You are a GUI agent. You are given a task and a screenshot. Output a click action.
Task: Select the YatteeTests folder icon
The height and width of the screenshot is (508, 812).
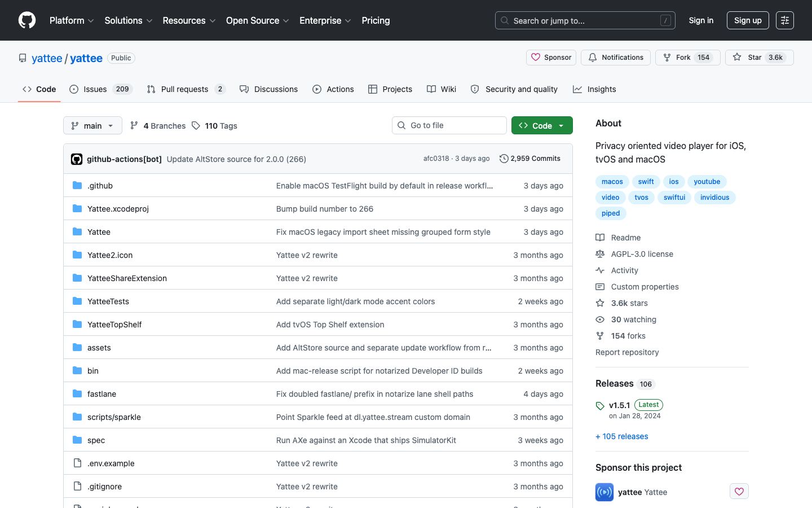(x=77, y=301)
